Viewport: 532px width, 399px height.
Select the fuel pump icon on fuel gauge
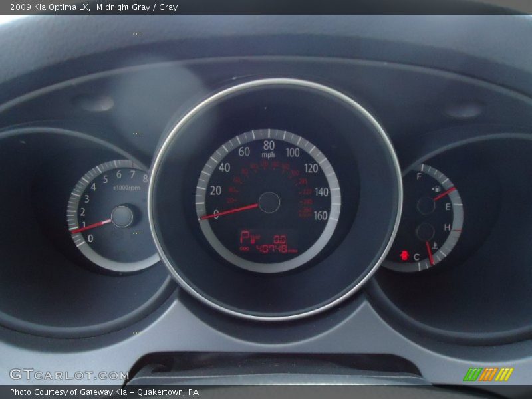436,189
